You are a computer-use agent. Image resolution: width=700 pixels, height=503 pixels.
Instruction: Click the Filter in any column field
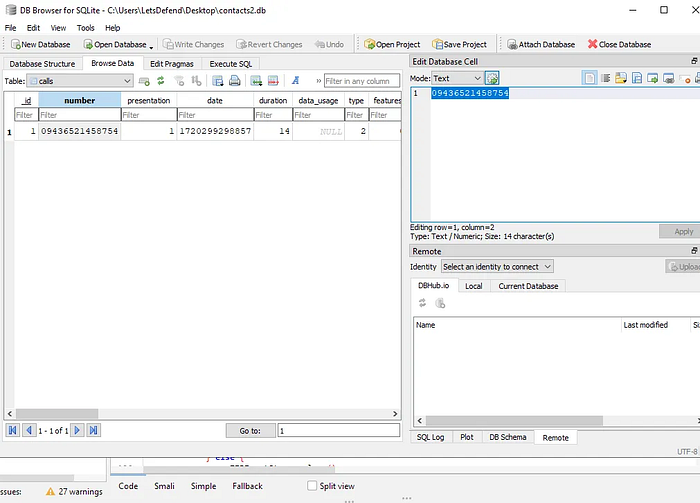(362, 81)
